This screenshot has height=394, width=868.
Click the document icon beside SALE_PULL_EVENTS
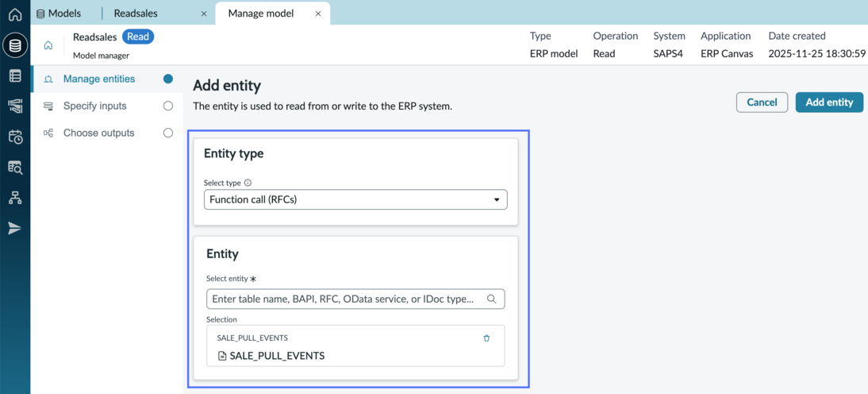222,357
